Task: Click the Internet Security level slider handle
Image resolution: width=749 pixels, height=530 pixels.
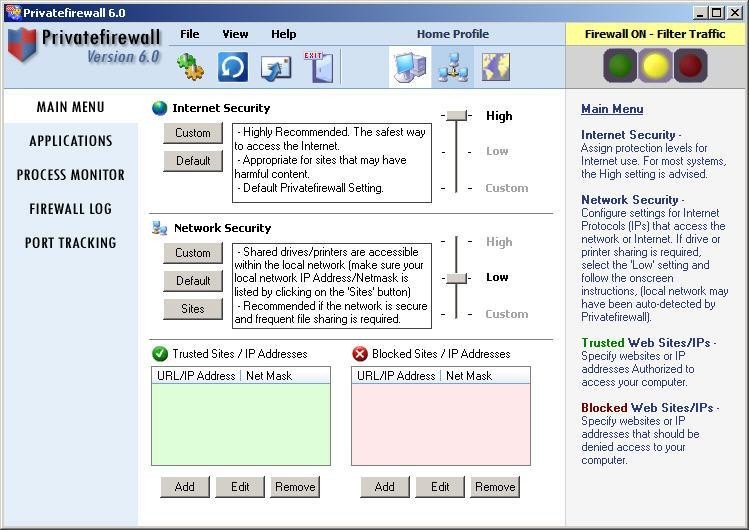Action: (457, 116)
